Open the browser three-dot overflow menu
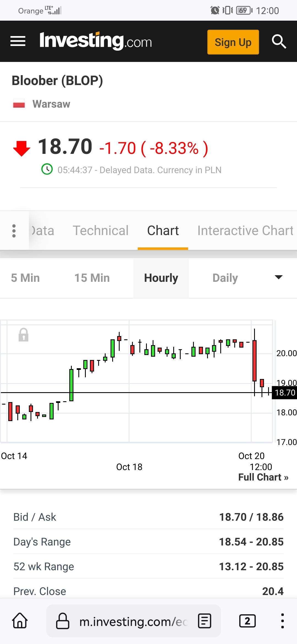 tap(282, 621)
